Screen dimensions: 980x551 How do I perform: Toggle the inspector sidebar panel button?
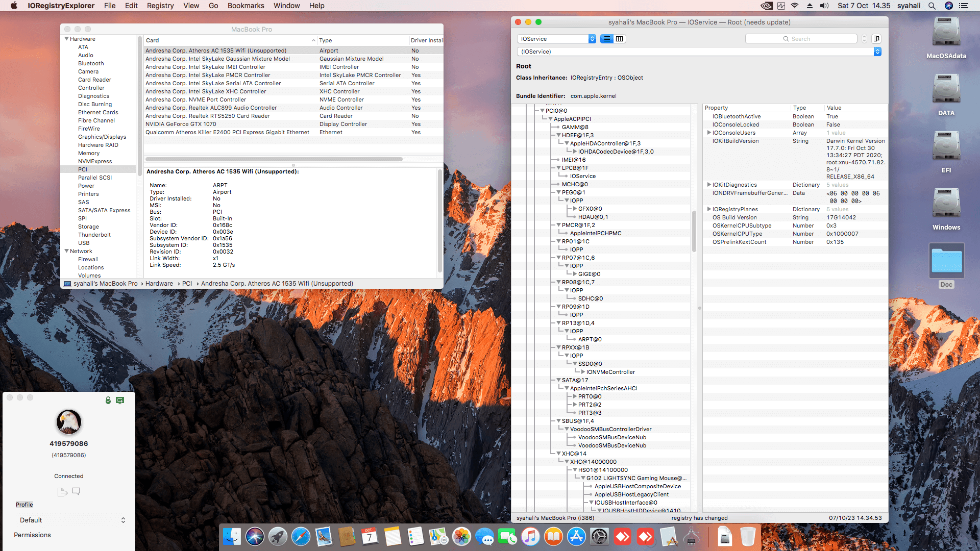pyautogui.click(x=876, y=39)
